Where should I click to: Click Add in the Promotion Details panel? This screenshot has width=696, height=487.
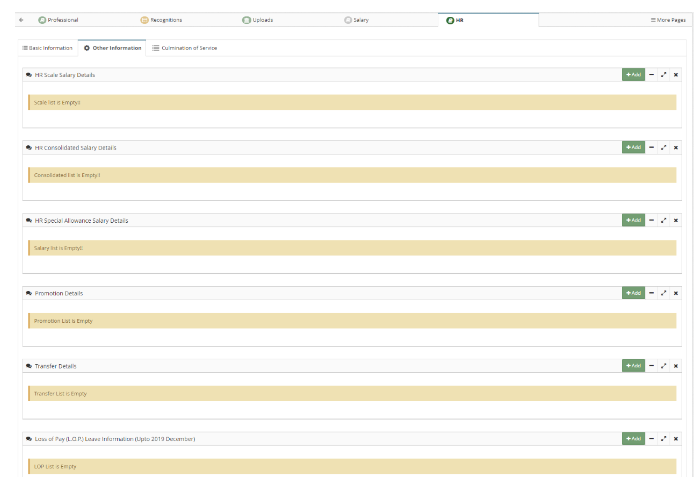coord(633,293)
